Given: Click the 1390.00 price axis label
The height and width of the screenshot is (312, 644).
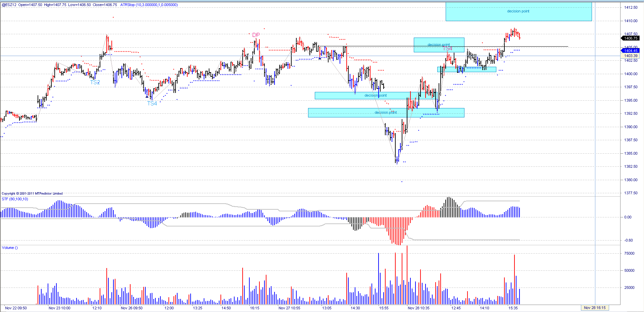Looking at the screenshot, I should tap(631, 127).
